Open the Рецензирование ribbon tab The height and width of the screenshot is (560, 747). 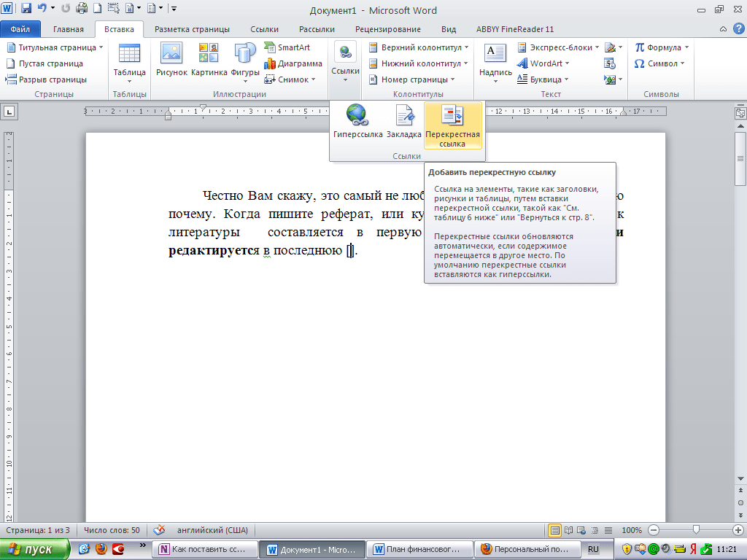[388, 29]
